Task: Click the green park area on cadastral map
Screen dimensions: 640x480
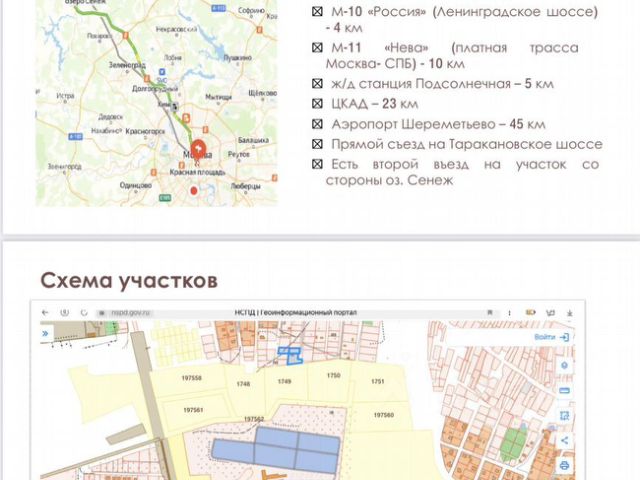Action: (513, 443)
